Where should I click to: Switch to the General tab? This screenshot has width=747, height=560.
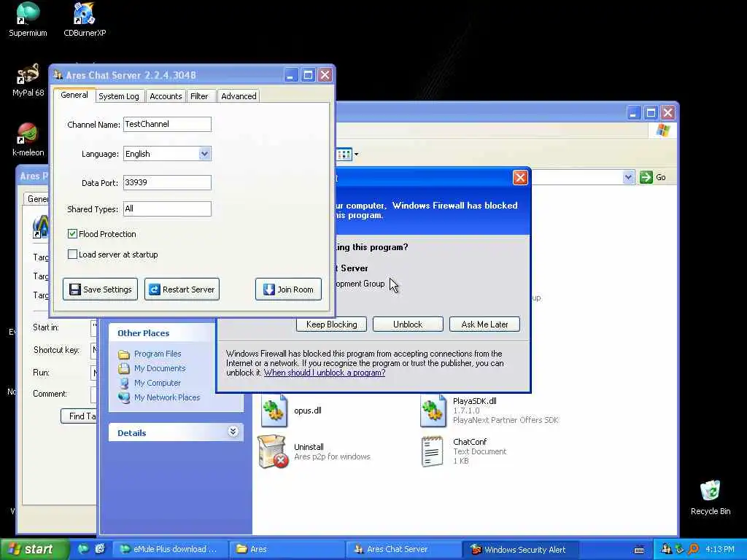(x=74, y=95)
